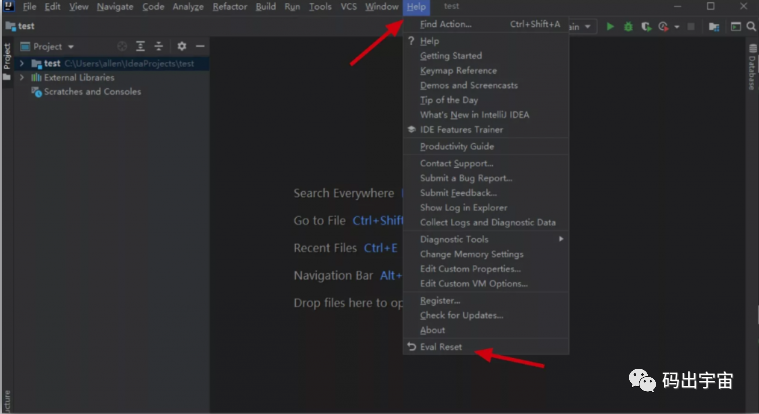Select Contact Support
759x414 pixels.
click(486, 163)
